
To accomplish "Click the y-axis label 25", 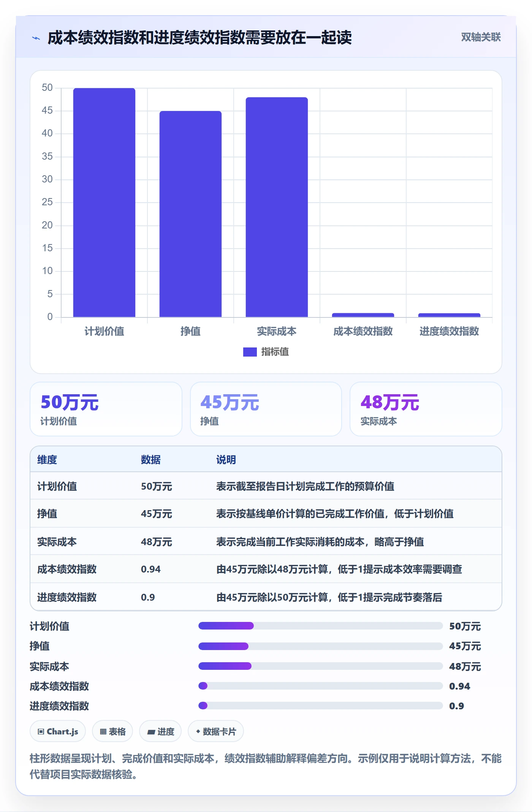I will click(47, 202).
